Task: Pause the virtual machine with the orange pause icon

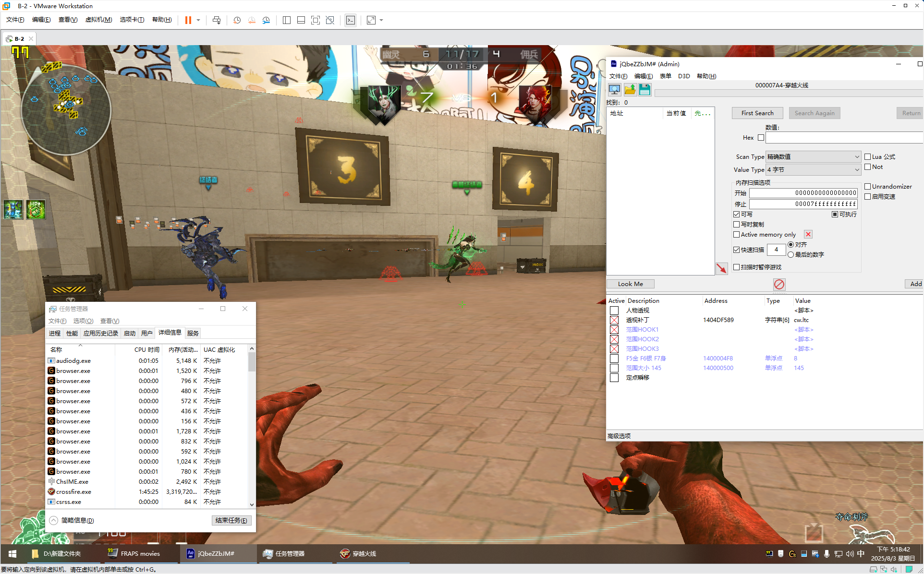Action: click(188, 20)
